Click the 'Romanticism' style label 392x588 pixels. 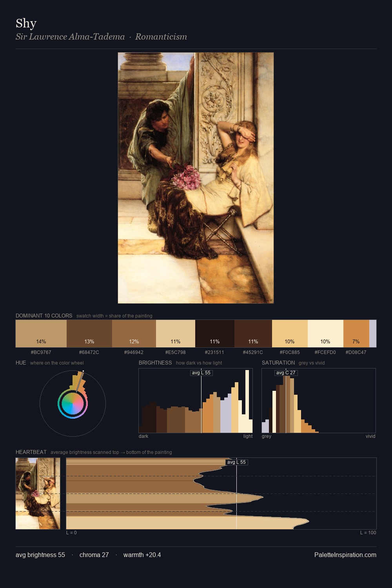click(161, 37)
